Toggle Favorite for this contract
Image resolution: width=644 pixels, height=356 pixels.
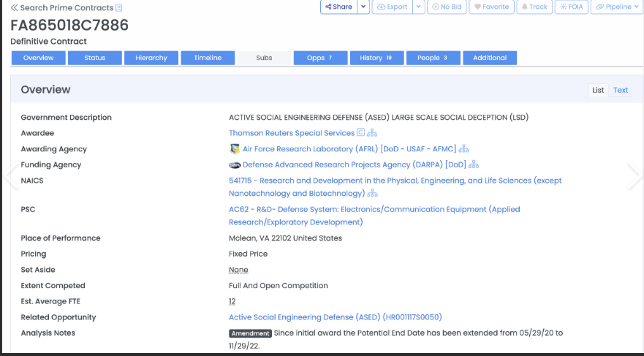(x=490, y=7)
